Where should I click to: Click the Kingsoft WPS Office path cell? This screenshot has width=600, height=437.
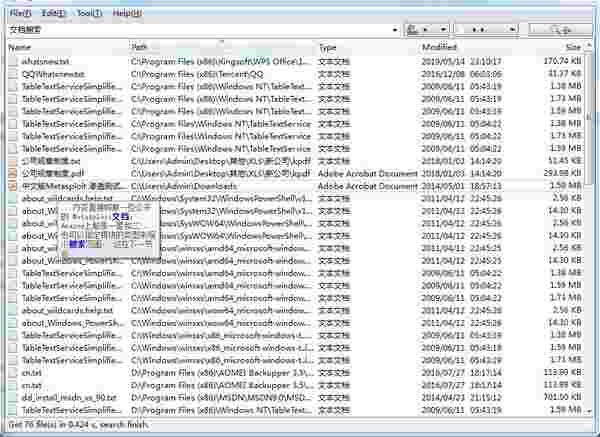(223, 61)
